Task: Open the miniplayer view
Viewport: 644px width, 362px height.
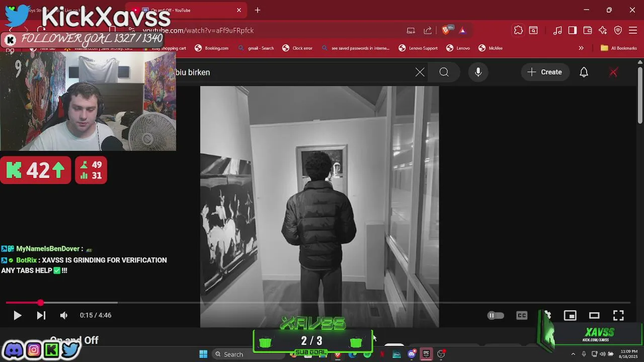Action: [x=570, y=315]
